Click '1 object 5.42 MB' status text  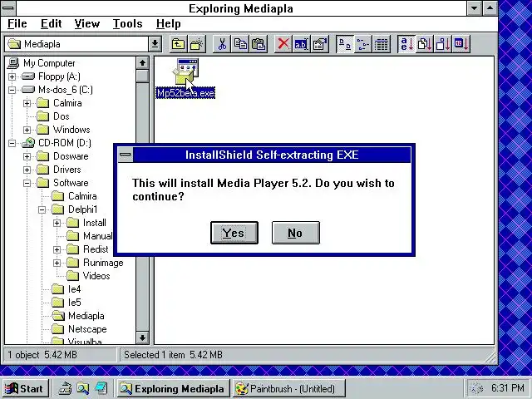(x=42, y=355)
